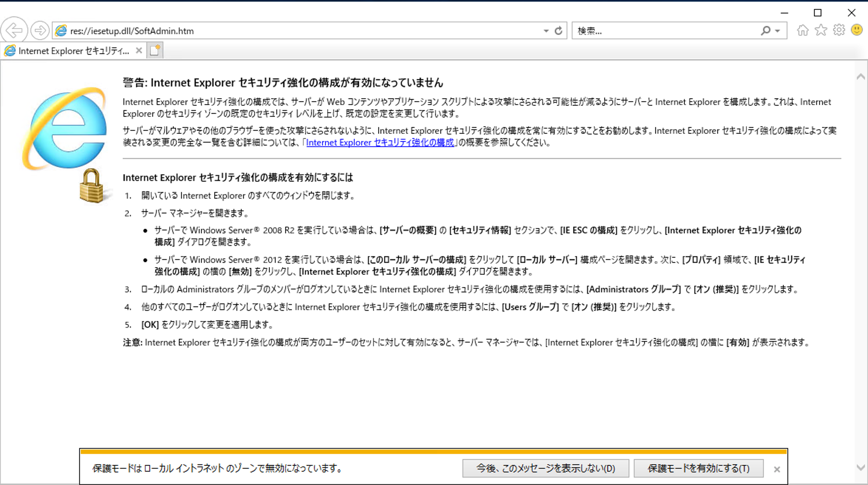Click step 5 [OK] をクリックして text
The image size is (868, 485).
(207, 325)
